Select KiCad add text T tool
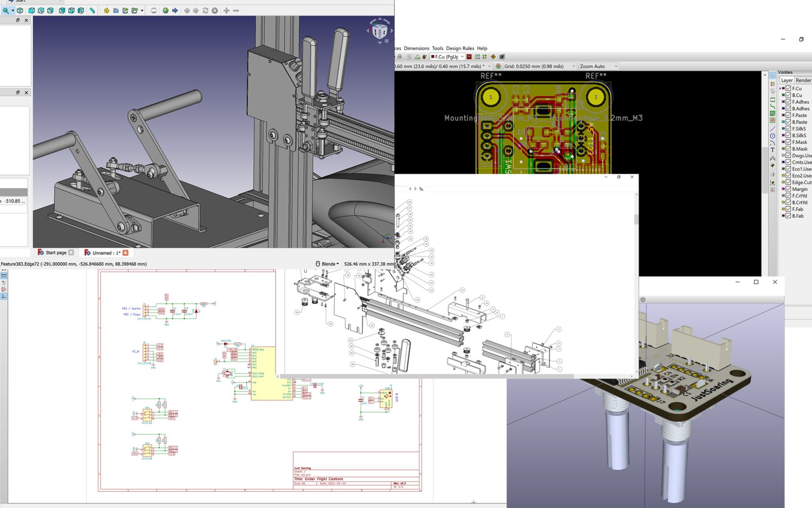 pyautogui.click(x=772, y=149)
